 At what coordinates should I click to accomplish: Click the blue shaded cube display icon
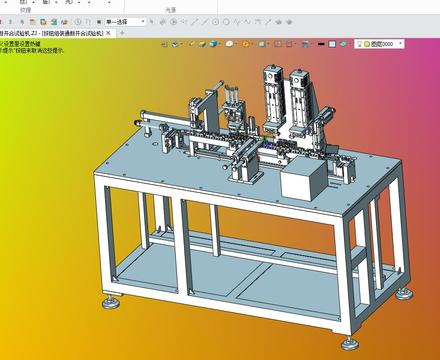click(213, 44)
